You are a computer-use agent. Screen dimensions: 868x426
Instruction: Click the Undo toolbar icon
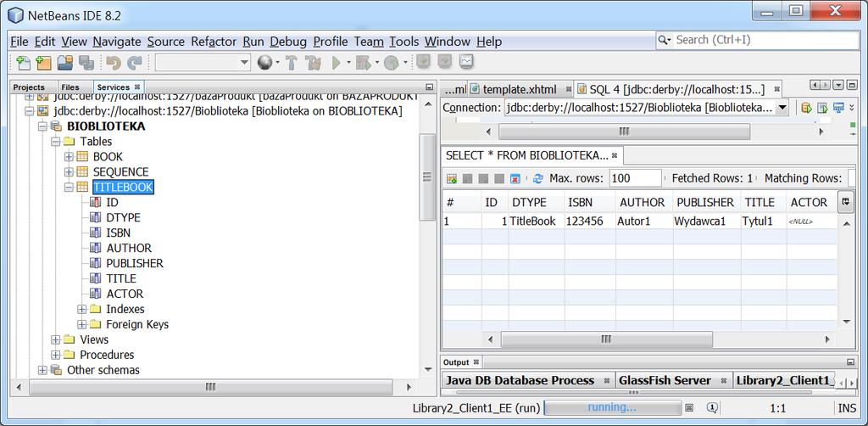tap(114, 63)
